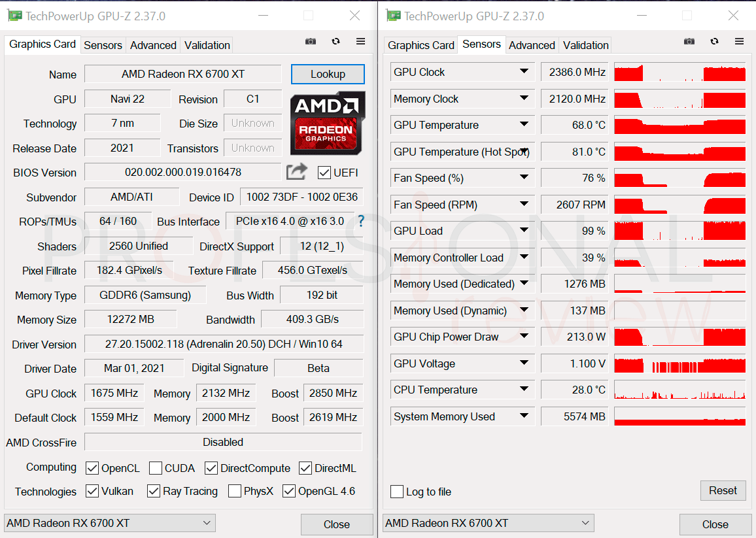756x538 pixels.
Task: Click the refresh icon in Sensors window
Action: point(714,41)
